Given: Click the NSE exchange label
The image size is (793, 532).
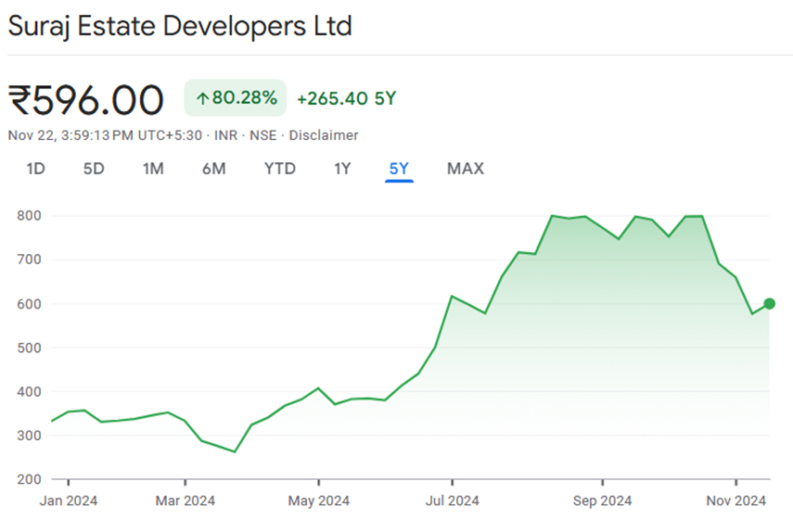Looking at the screenshot, I should (263, 135).
